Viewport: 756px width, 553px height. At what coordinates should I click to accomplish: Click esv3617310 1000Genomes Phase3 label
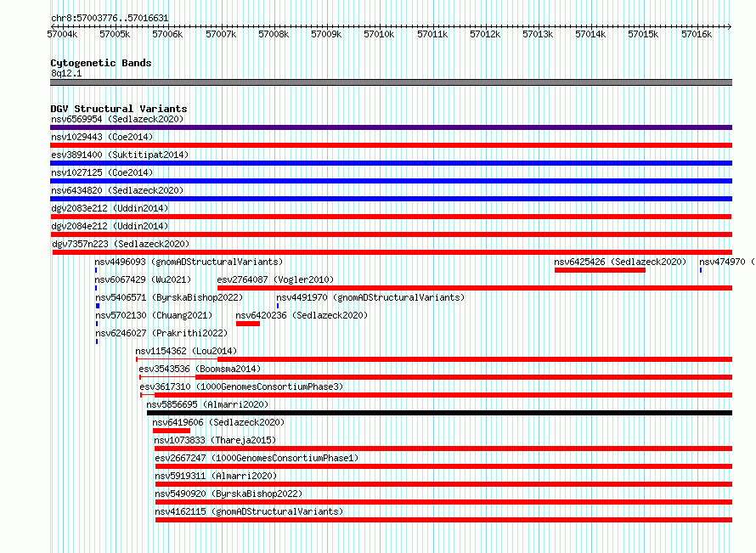(x=241, y=387)
